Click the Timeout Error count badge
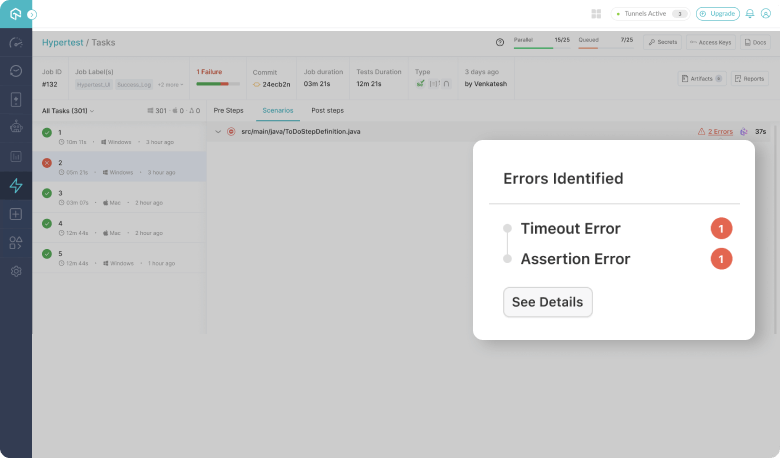The height and width of the screenshot is (458, 780). 721,229
